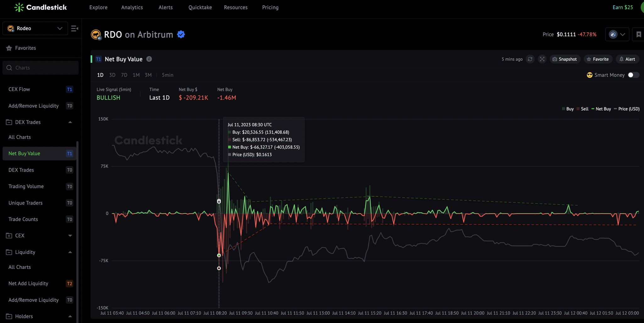Toggle Net Buy series in chart legend
The image size is (644, 323).
pyautogui.click(x=601, y=109)
